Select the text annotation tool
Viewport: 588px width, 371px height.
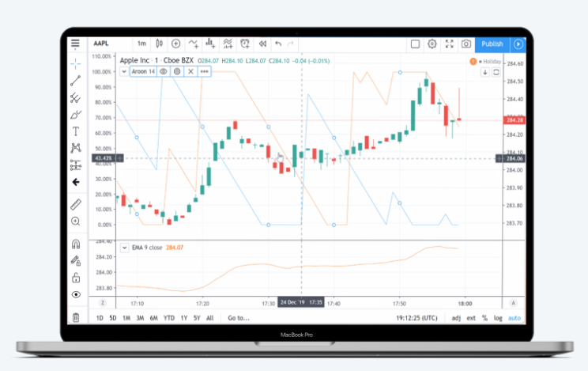[75, 131]
